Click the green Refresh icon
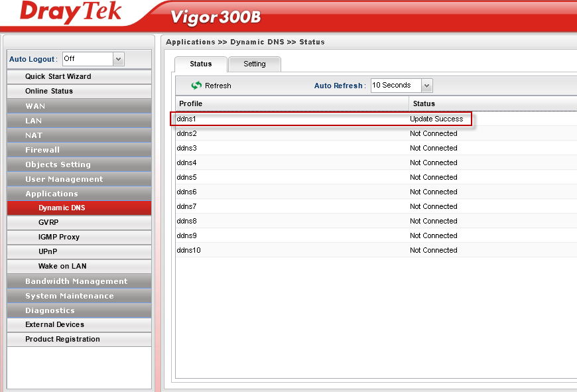The width and height of the screenshot is (577, 392). [196, 86]
